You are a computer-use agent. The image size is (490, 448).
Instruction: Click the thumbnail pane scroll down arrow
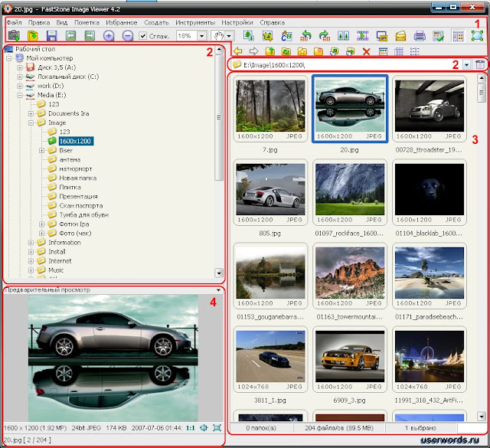(x=482, y=416)
